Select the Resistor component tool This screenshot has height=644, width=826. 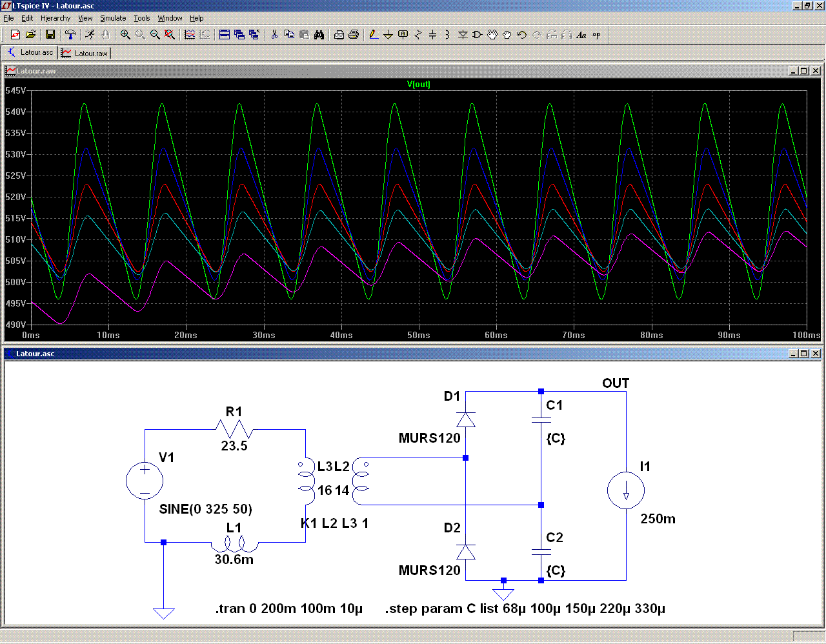[x=418, y=35]
